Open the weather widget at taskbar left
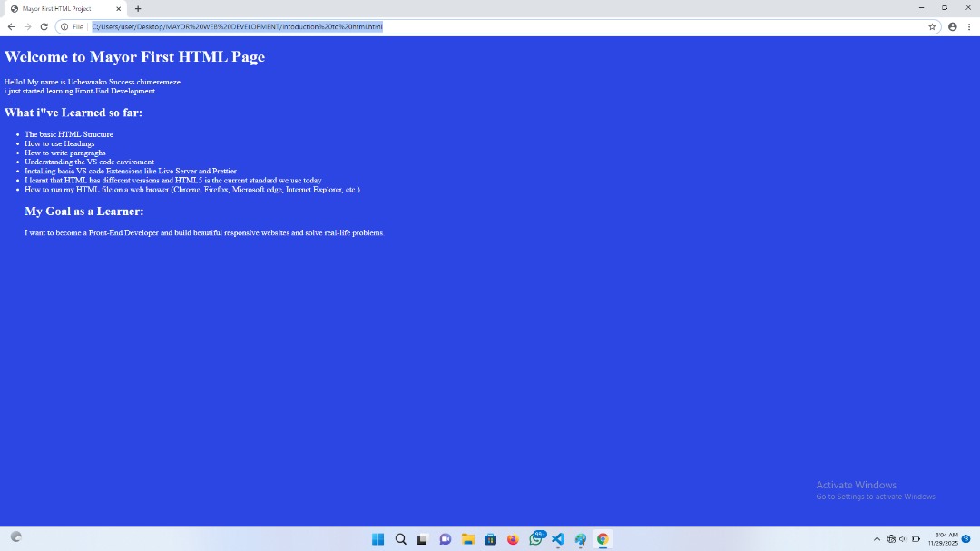The height and width of the screenshot is (551, 980). (16, 536)
